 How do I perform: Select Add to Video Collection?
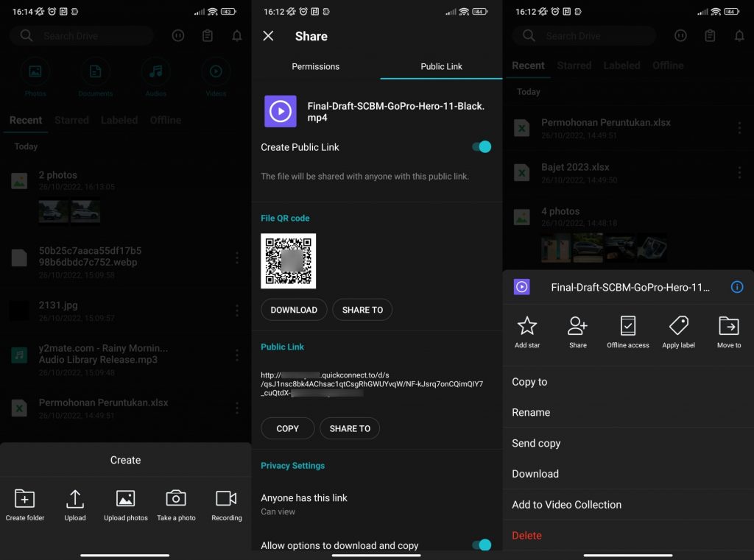[628, 505]
